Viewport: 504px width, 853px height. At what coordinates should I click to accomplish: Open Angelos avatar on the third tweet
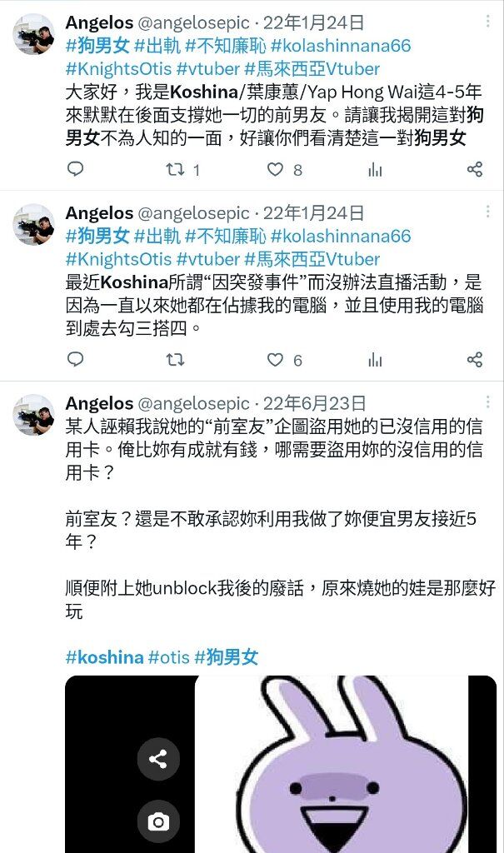click(x=34, y=415)
